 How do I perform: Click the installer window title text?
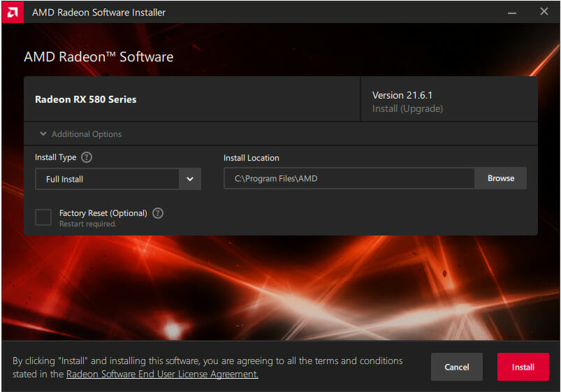[x=99, y=12]
